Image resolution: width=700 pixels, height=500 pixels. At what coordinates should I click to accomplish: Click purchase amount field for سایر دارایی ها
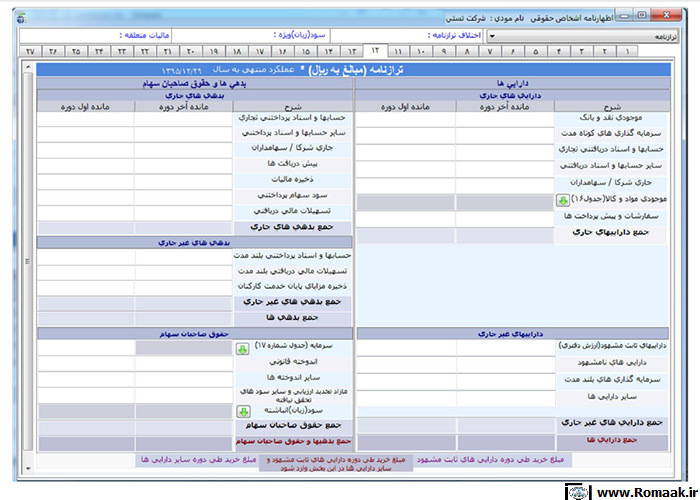[x=86, y=460]
